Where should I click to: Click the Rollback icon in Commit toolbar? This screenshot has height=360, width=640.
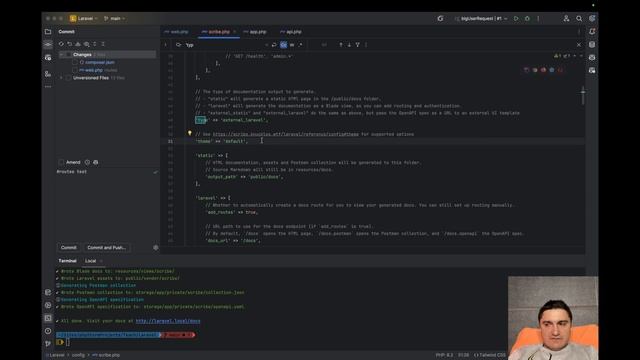[x=70, y=44]
